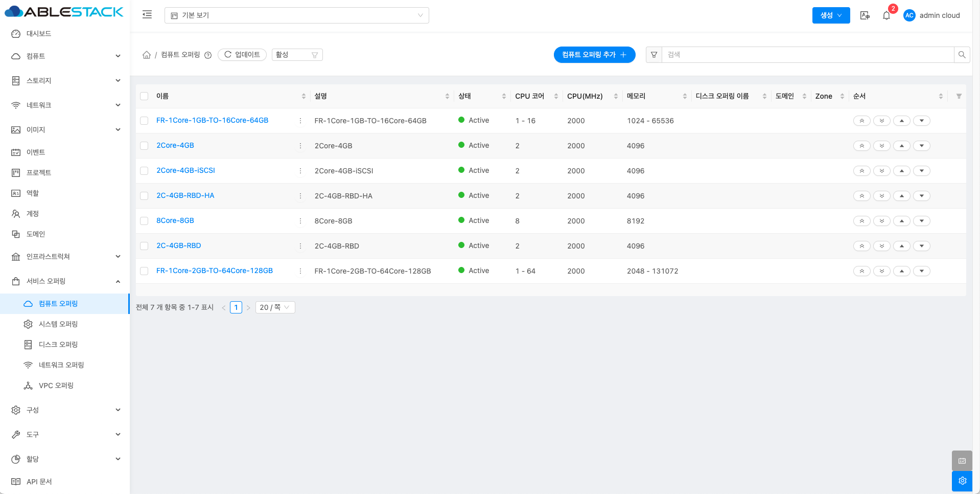Viewport: 980px width, 494px height.
Task: Check the box for 2Core-4GB-iSCSI row
Action: [144, 171]
